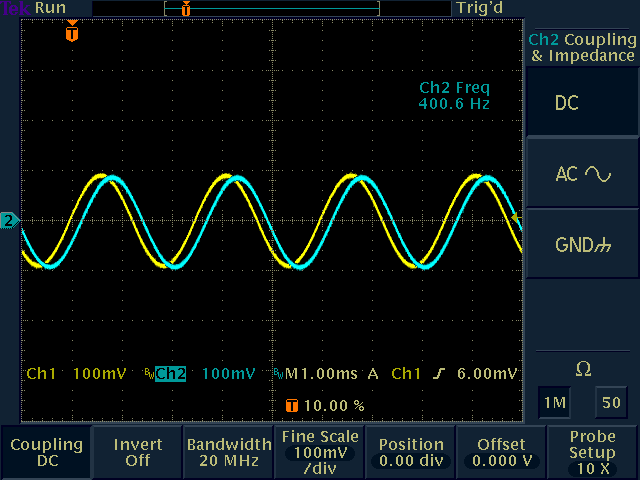Select GND coupling option
The height and width of the screenshot is (480, 640).
[x=582, y=245]
